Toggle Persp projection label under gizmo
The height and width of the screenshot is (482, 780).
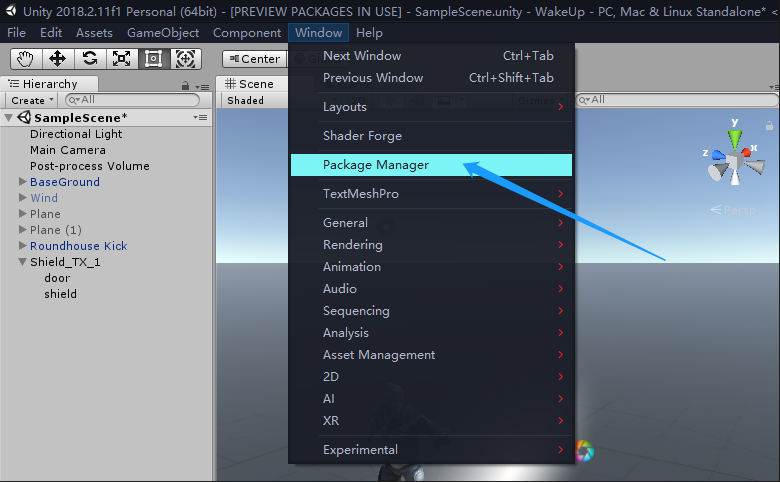tap(733, 210)
